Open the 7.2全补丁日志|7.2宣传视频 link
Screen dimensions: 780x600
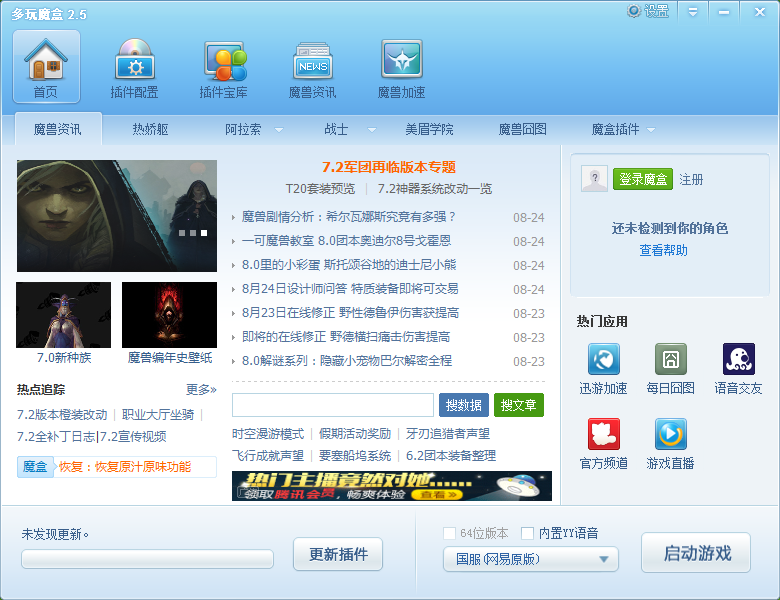[x=92, y=437]
